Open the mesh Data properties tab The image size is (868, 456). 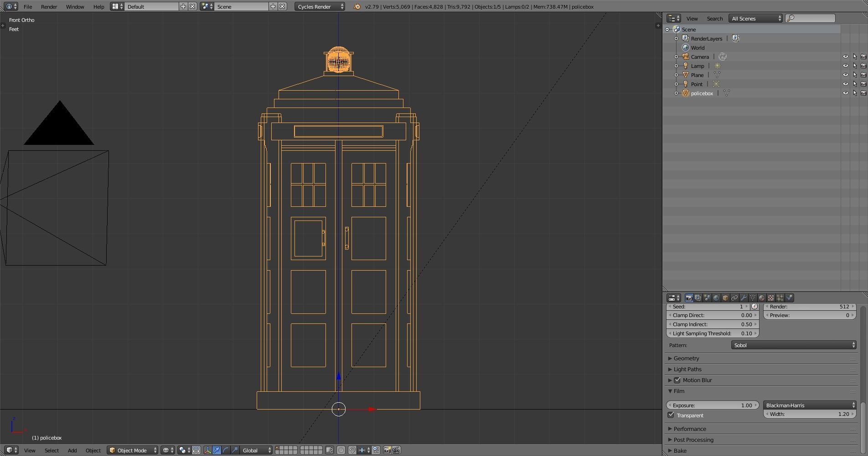tap(753, 298)
